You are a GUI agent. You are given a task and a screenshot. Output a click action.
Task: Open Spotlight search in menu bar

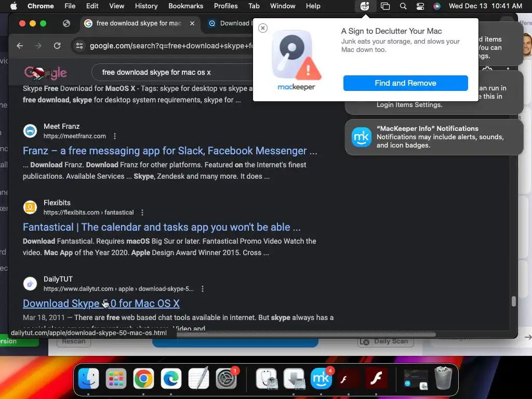(403, 6)
